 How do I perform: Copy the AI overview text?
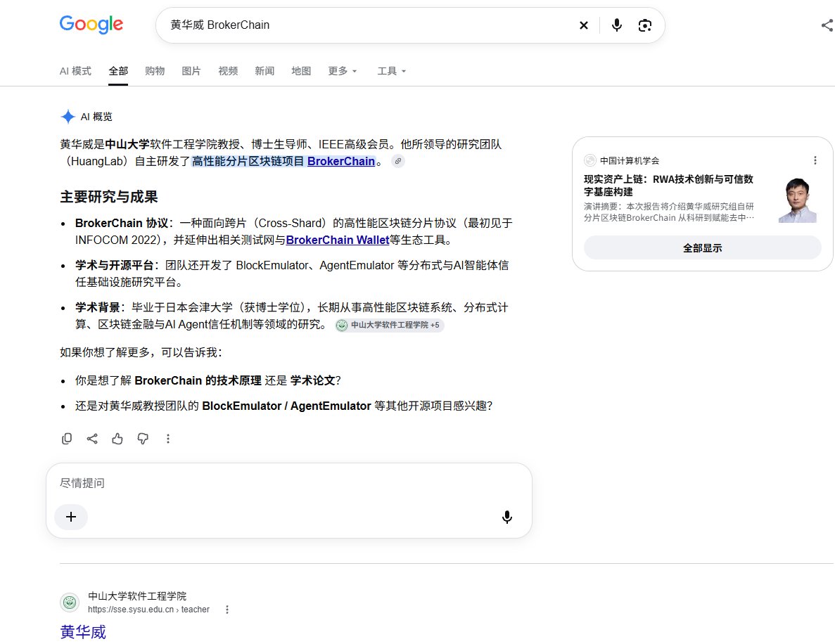[67, 439]
